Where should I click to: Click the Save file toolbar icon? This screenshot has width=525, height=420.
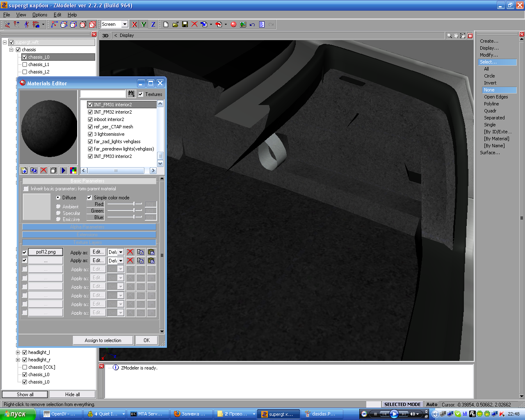185,25
